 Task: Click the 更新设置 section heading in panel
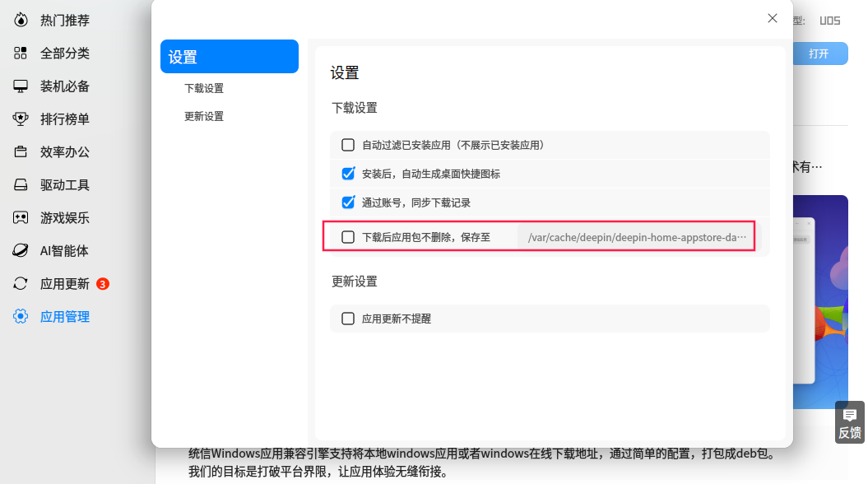click(x=355, y=282)
